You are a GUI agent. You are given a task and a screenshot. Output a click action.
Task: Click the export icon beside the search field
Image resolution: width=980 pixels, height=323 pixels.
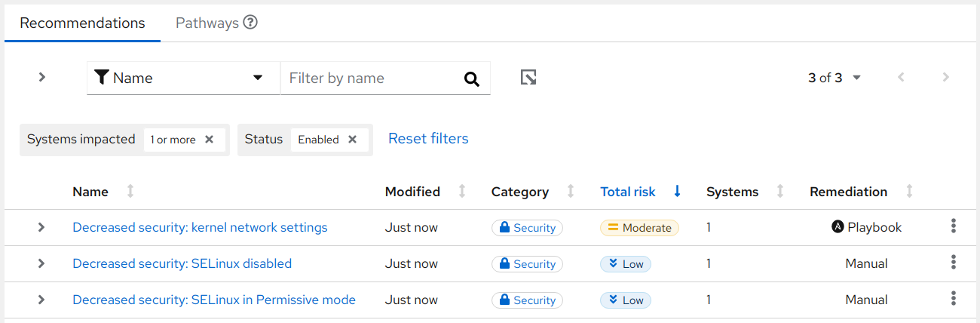(x=528, y=78)
